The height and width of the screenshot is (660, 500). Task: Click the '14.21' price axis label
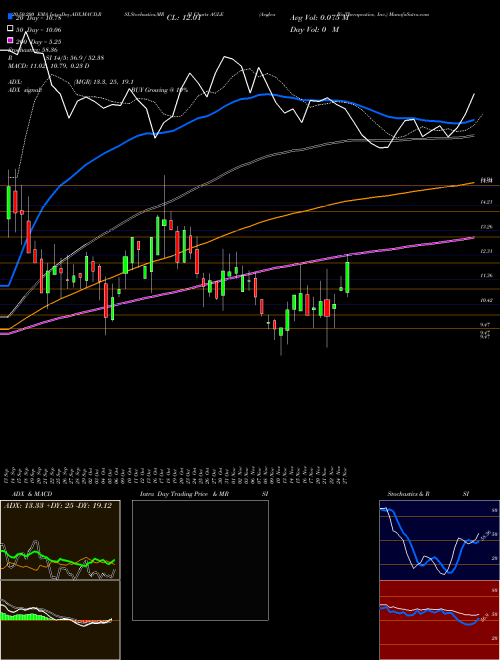[487, 202]
